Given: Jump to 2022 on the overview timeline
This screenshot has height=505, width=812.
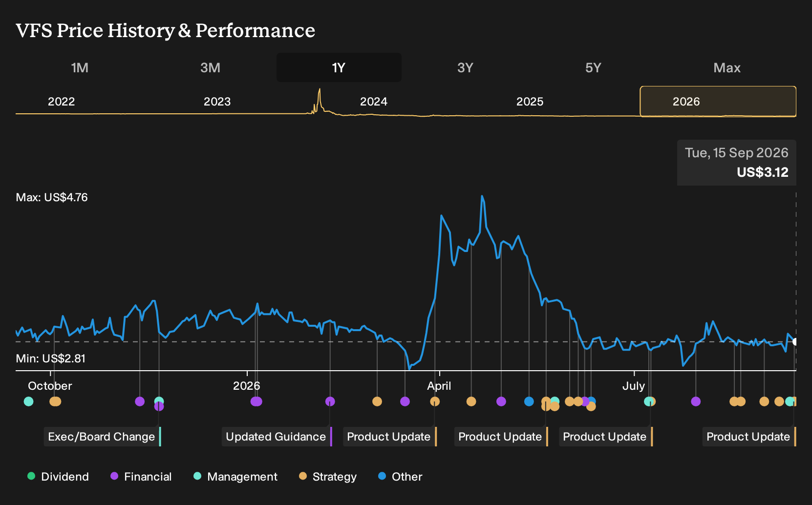Looking at the screenshot, I should coord(61,102).
